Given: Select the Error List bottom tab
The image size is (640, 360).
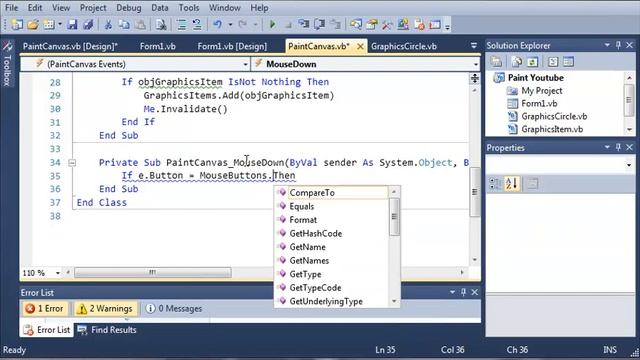Looking at the screenshot, I should coord(47,330).
